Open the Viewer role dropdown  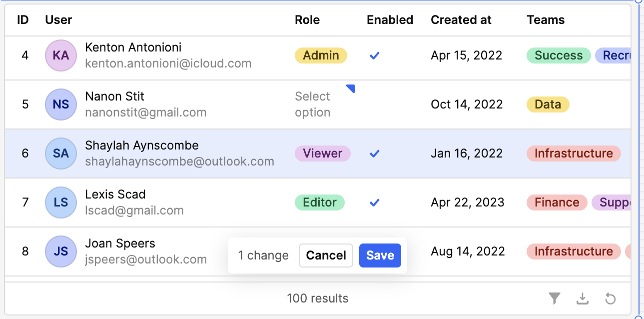point(323,153)
